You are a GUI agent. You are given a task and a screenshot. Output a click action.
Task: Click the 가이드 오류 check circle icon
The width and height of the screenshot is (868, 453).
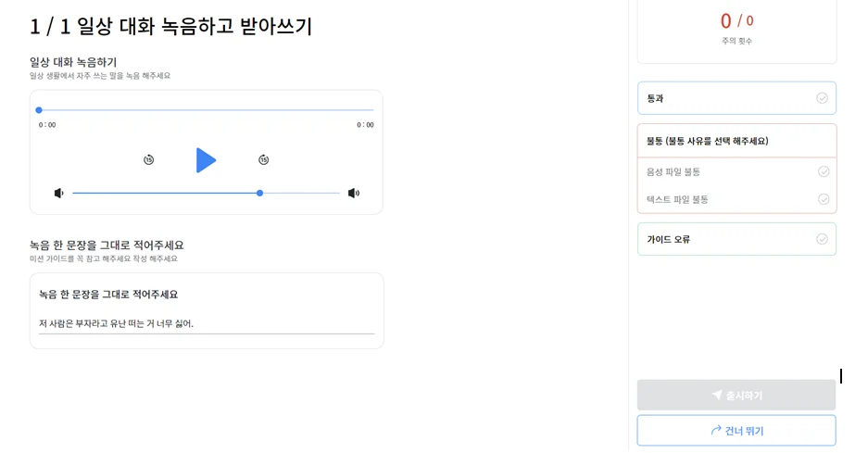click(822, 239)
